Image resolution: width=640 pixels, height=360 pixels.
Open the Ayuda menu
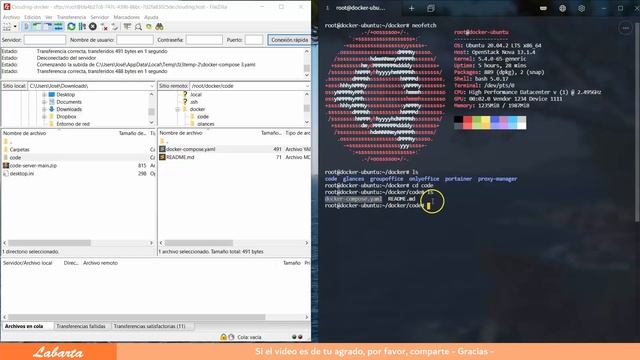tap(151, 17)
